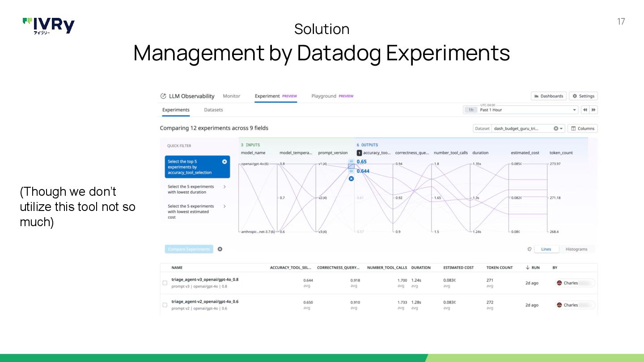
Task: Clear selection next to Compare Experiments
Action: click(220, 249)
